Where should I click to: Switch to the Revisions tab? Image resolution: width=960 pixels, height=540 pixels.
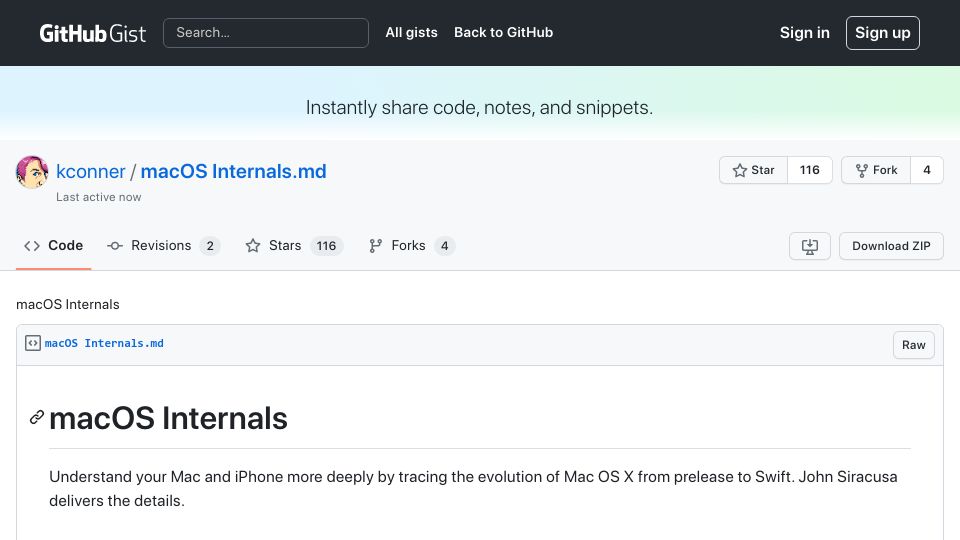tap(163, 246)
